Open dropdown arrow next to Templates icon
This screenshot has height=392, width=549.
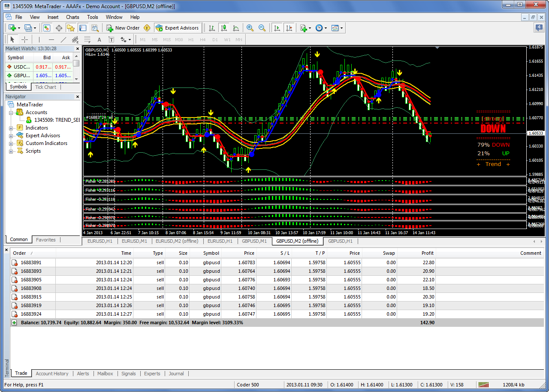coord(342,28)
